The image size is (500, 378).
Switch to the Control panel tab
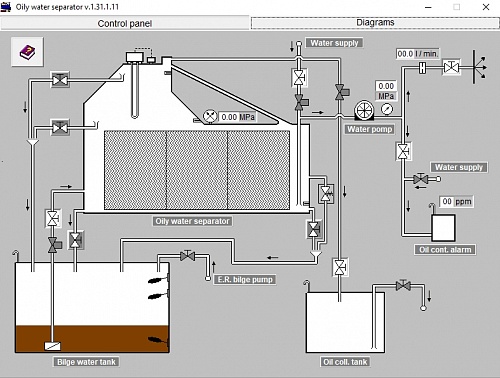[x=125, y=23]
